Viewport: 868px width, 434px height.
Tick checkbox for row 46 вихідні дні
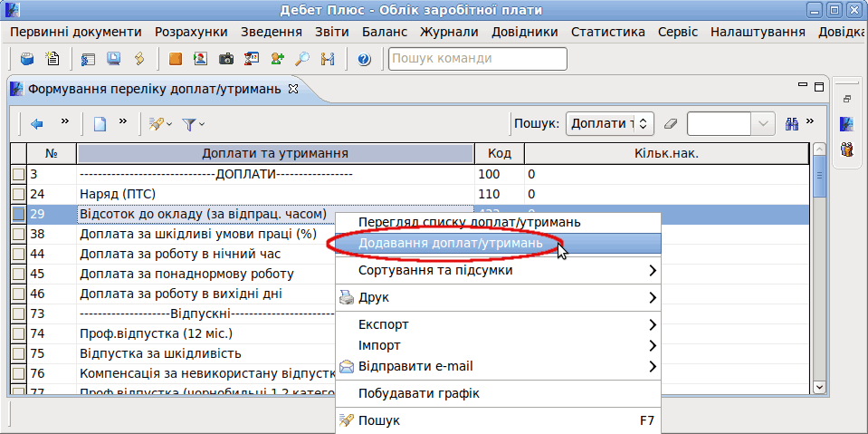pyautogui.click(x=19, y=294)
